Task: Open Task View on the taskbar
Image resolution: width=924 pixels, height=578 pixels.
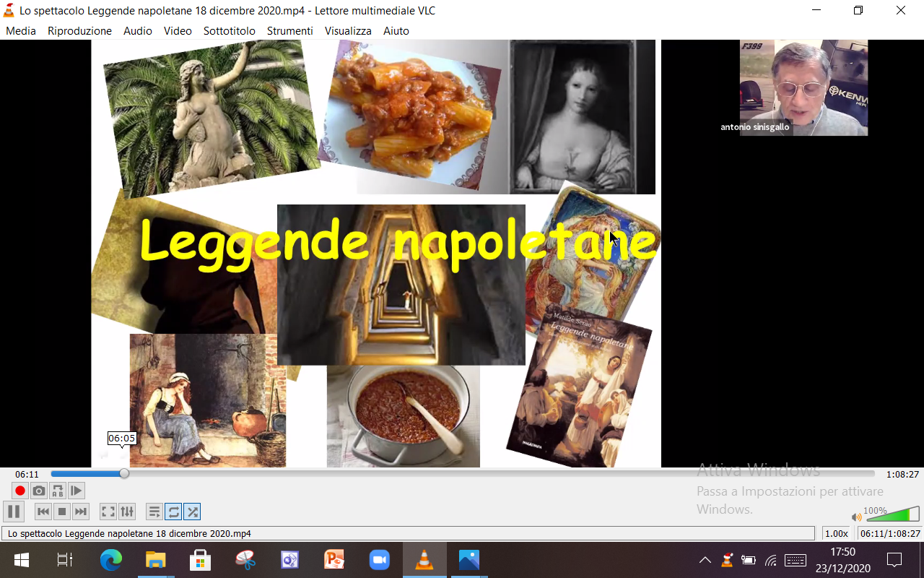Action: coord(65,560)
